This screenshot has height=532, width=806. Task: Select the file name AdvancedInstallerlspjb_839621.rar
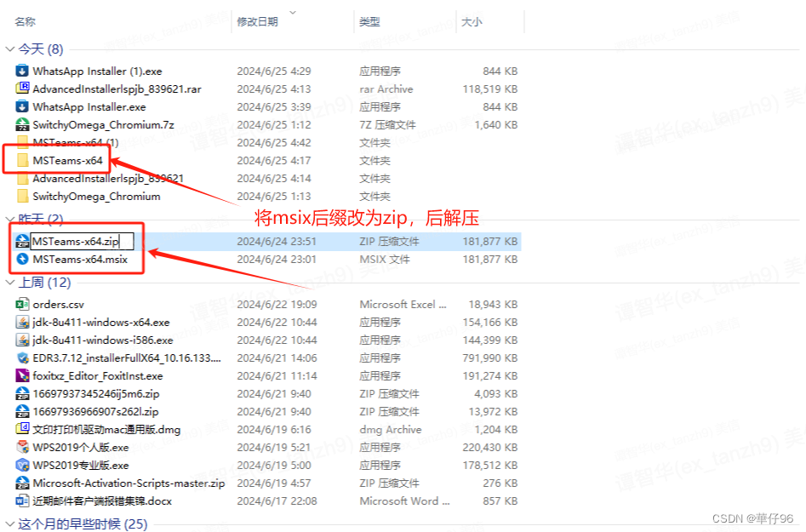click(117, 89)
